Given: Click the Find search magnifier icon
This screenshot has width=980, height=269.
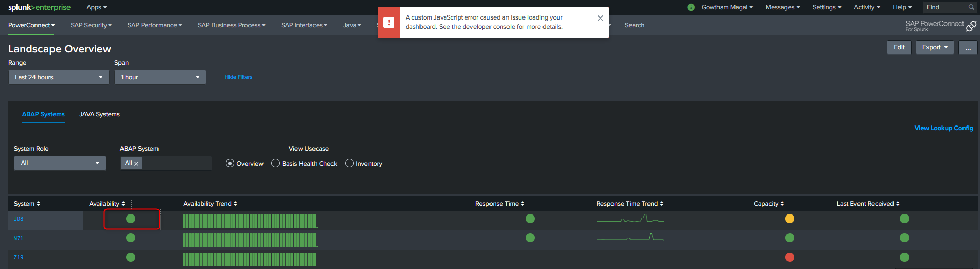Looking at the screenshot, I should [x=971, y=7].
